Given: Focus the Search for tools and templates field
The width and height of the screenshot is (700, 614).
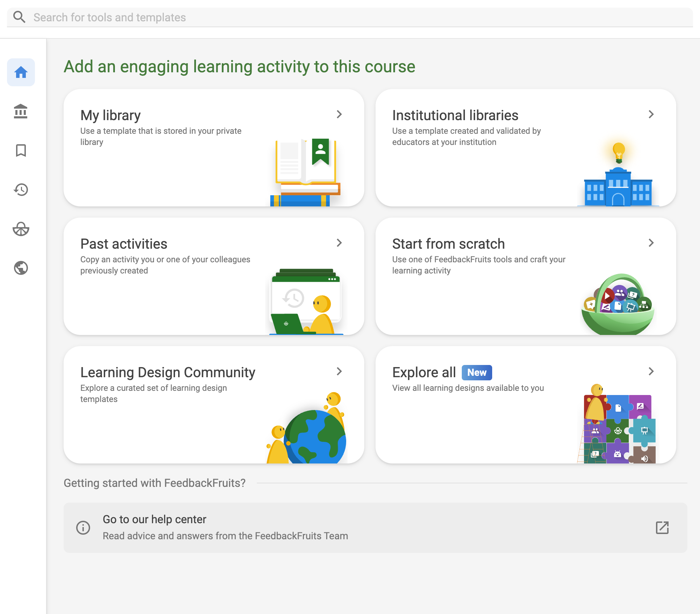Looking at the screenshot, I should pos(349,17).
